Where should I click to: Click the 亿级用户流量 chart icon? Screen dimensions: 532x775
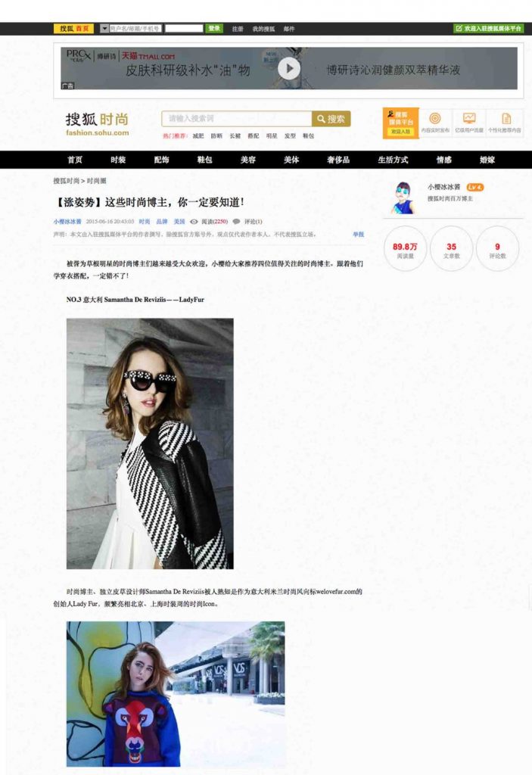tap(469, 119)
